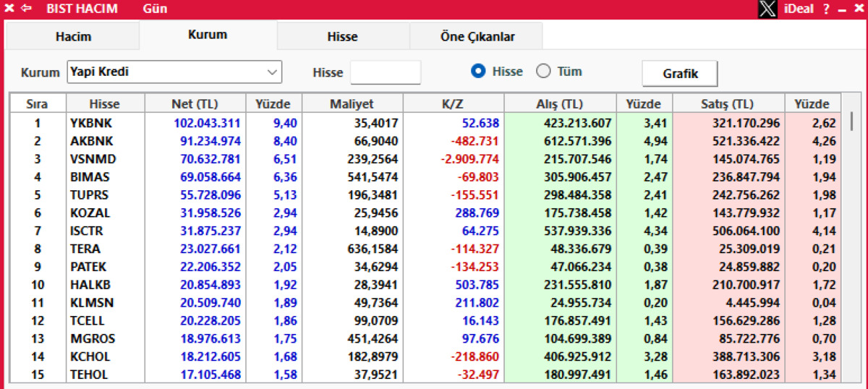Click Satış value 506.064.100
Image resolution: width=868 pixels, height=389 pixels.
point(745,231)
